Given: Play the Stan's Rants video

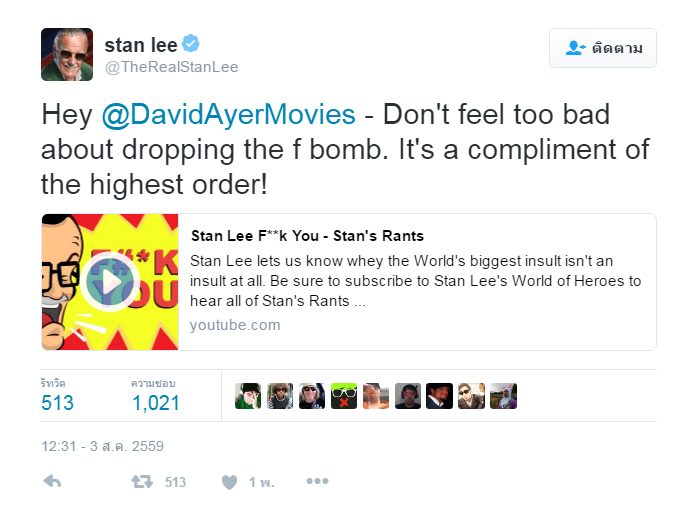Looking at the screenshot, I should pyautogui.click(x=110, y=282).
